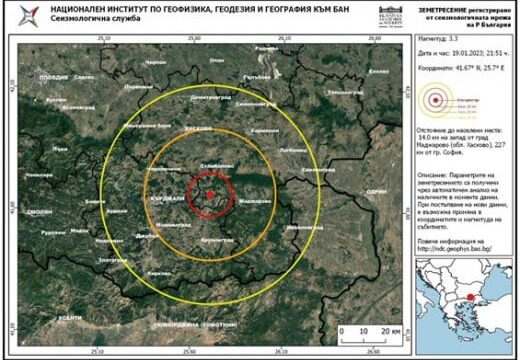Click the red epicenter dot on the map
Viewport: 520px width, 360px height.
[x=209, y=195]
